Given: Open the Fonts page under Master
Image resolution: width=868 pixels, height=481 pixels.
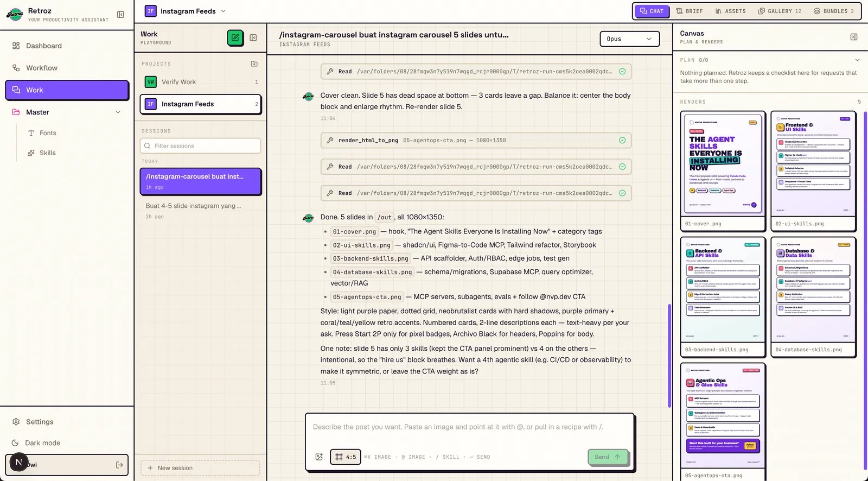Looking at the screenshot, I should (x=48, y=133).
